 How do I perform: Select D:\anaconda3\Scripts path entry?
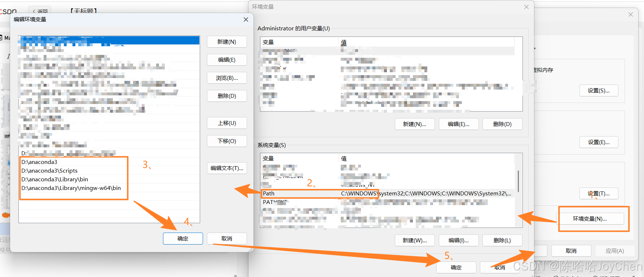[109, 170]
